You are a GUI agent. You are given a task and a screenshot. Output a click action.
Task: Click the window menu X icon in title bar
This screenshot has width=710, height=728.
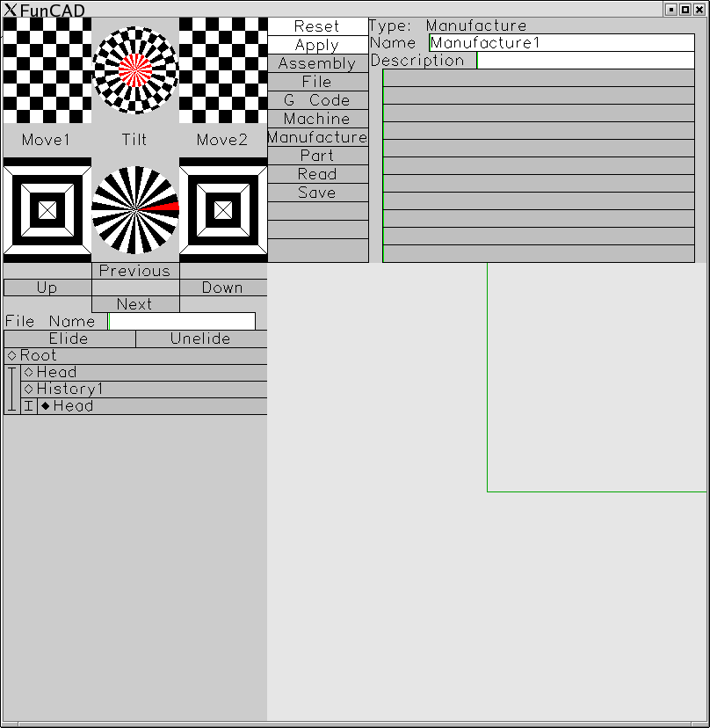point(10,10)
